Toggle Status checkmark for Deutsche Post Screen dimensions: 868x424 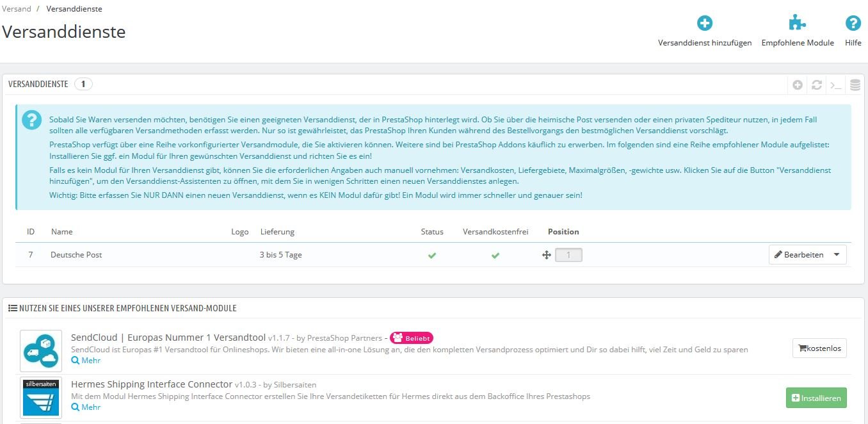coord(432,255)
